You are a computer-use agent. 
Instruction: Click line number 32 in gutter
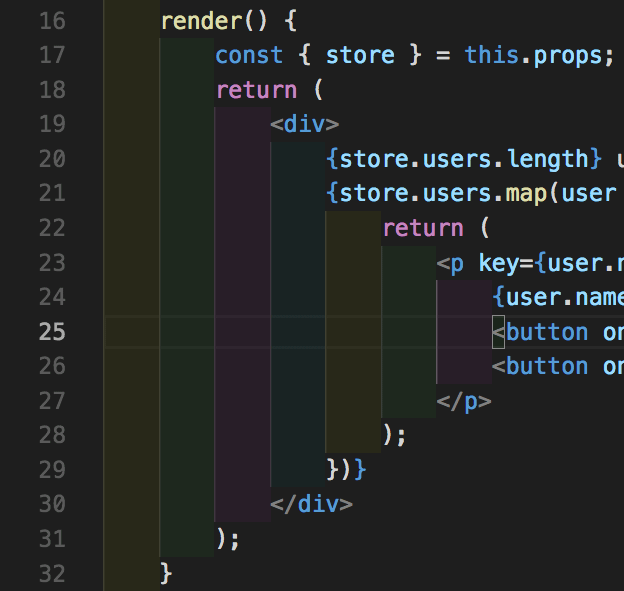pyautogui.click(x=52, y=573)
